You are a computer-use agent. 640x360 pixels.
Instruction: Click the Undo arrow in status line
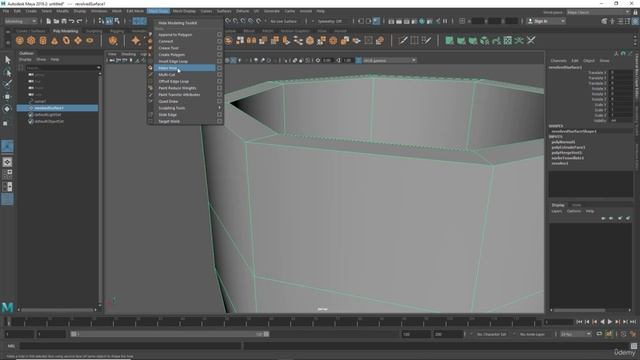(x=72, y=21)
